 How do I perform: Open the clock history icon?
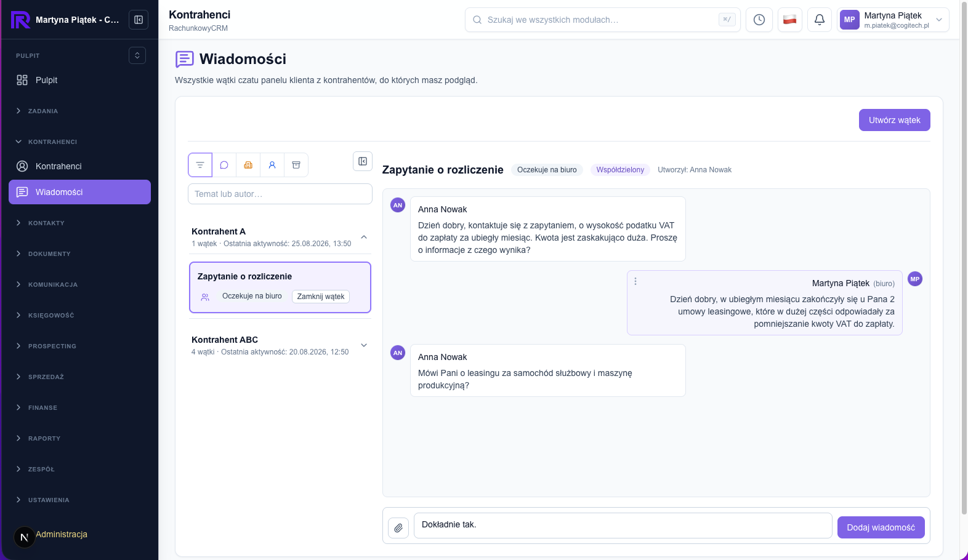click(759, 20)
